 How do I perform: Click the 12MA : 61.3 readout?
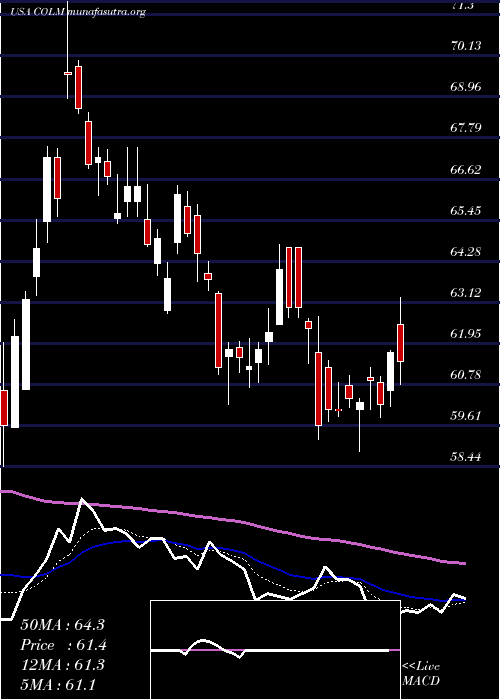pos(62,664)
